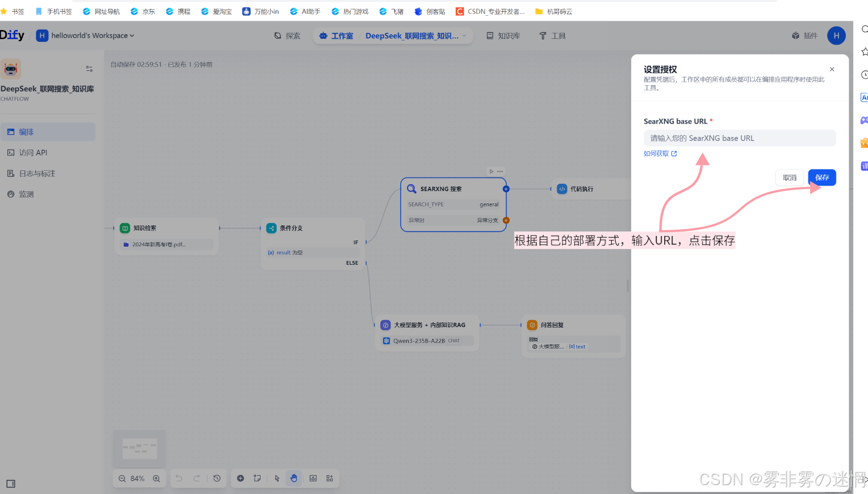Zoom out the workflow canvas
Image resolution: width=868 pixels, height=494 pixels.
[122, 478]
